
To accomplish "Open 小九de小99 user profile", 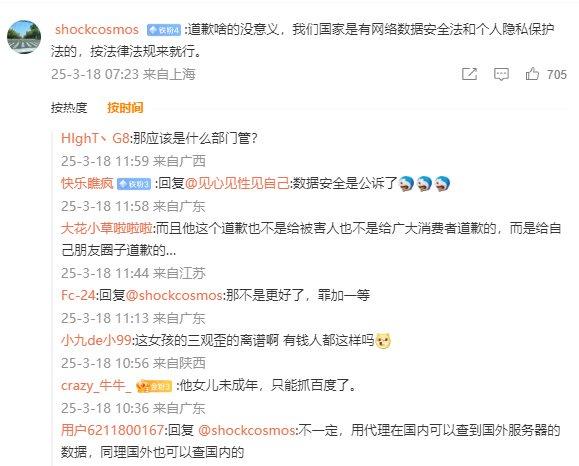I will pyautogui.click(x=96, y=340).
